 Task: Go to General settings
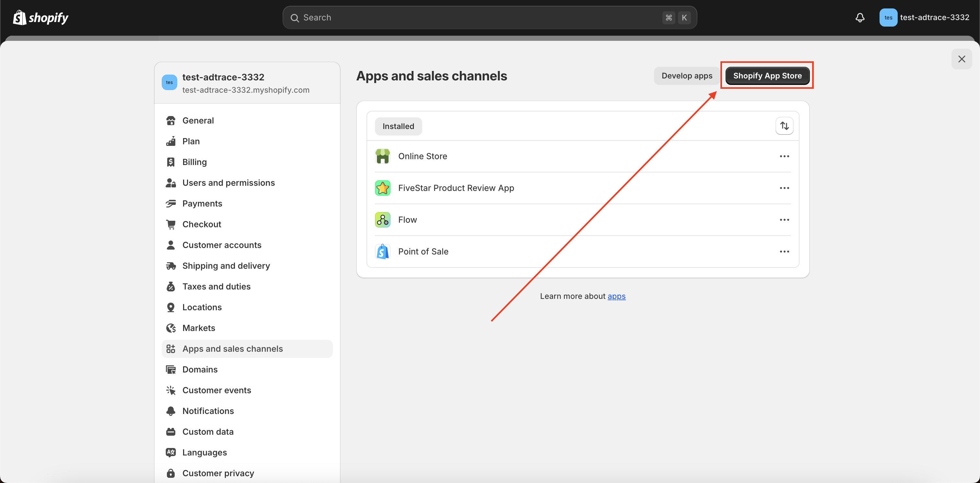[x=247, y=121]
